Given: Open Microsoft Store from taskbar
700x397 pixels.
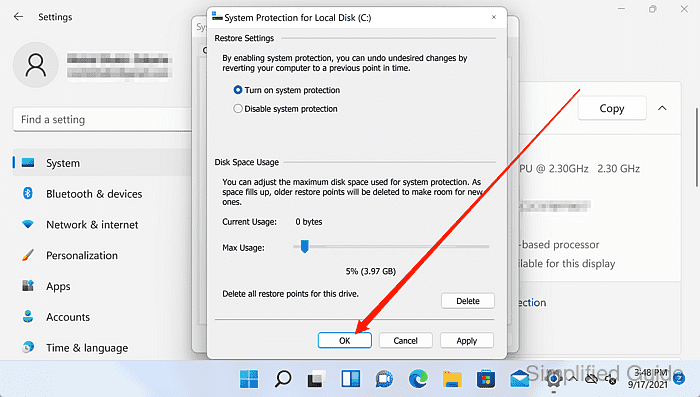Looking at the screenshot, I should pyautogui.click(x=486, y=379).
